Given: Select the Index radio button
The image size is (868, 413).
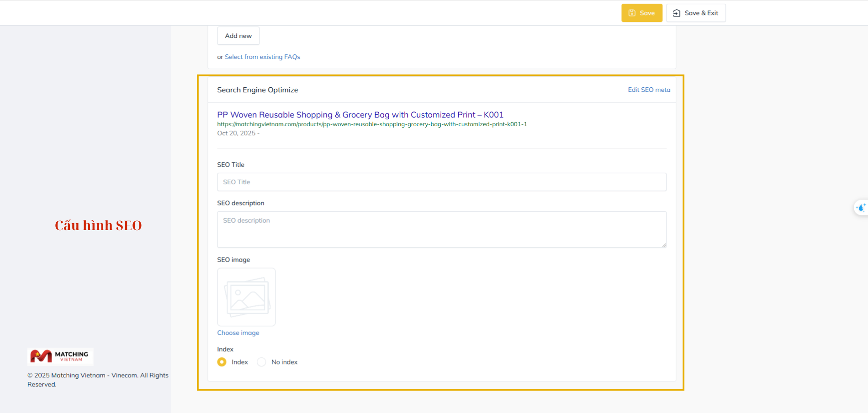Looking at the screenshot, I should (222, 362).
